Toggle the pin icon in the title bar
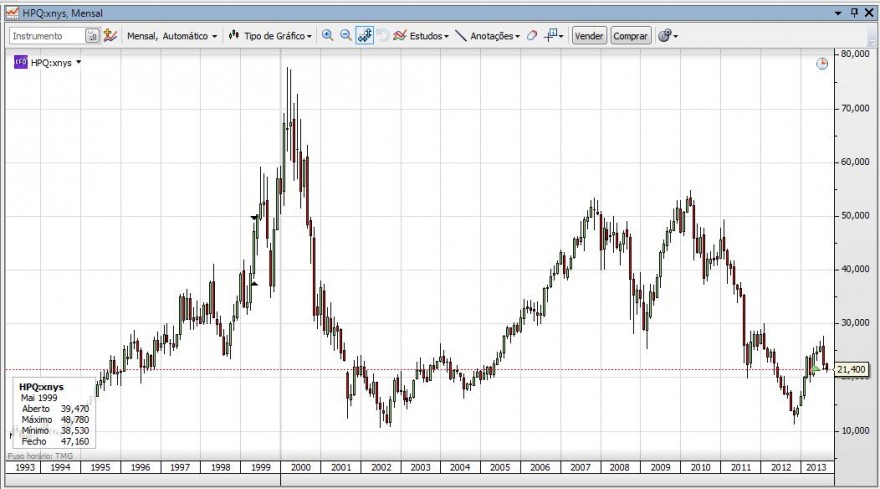 point(854,12)
